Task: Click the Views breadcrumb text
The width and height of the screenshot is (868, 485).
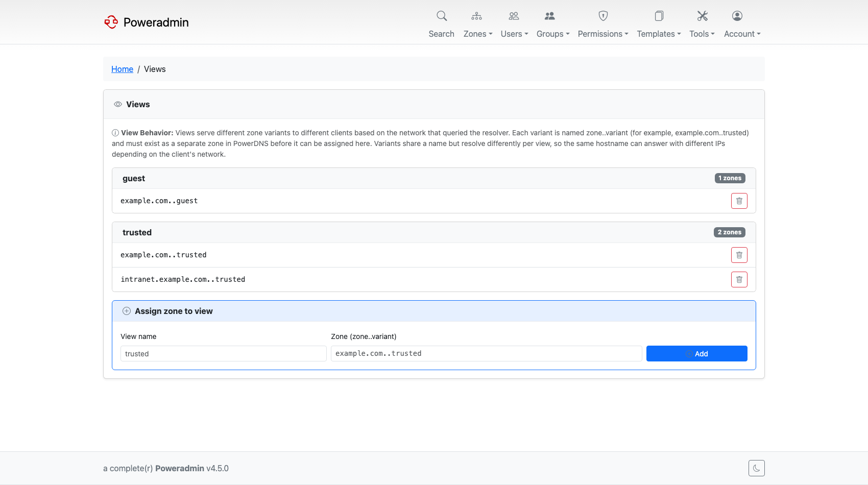Action: [x=155, y=69]
